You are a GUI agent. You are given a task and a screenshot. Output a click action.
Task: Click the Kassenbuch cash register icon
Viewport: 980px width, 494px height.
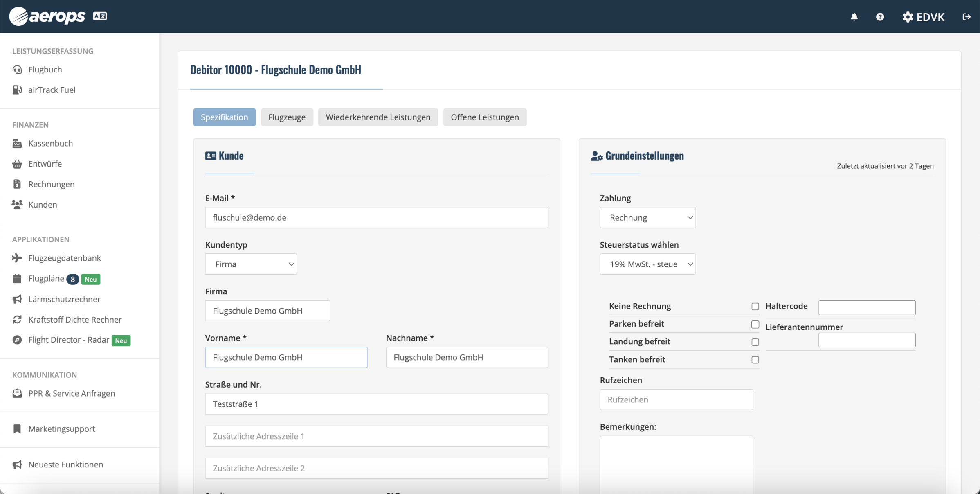click(x=17, y=143)
